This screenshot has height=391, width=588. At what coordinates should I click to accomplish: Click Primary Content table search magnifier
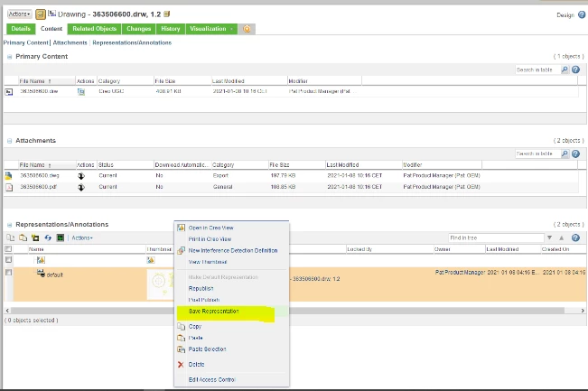[565, 70]
